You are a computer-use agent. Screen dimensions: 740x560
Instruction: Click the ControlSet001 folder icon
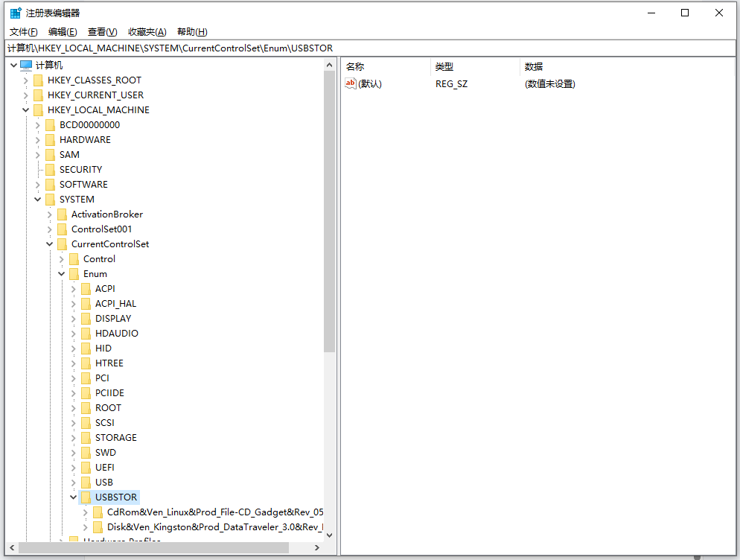(x=62, y=229)
